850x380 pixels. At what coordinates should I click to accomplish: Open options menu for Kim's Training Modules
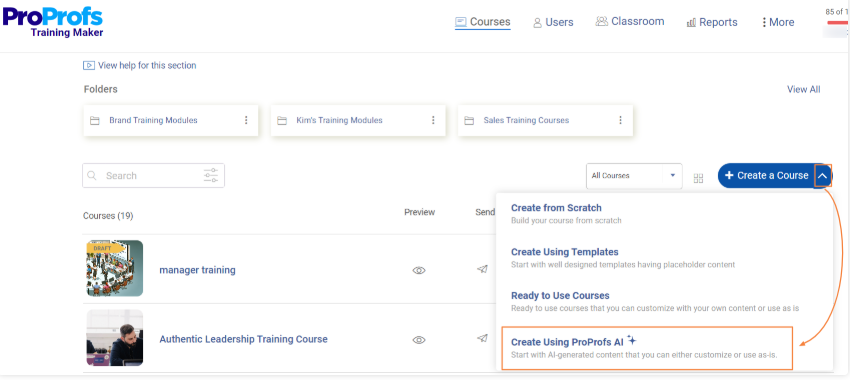[433, 120]
